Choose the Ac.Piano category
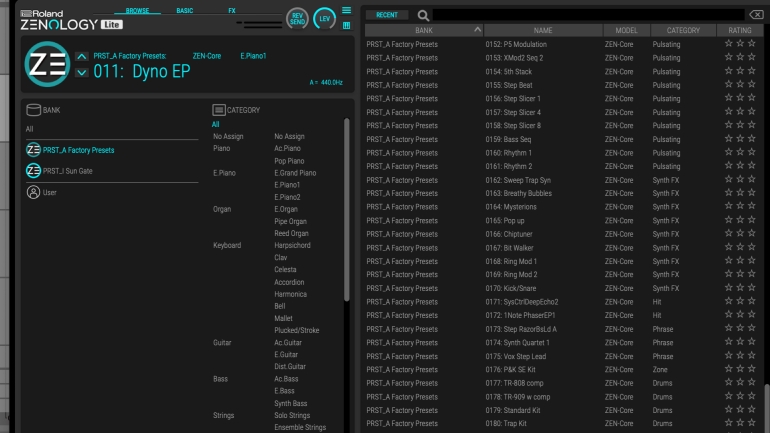 pyautogui.click(x=287, y=148)
